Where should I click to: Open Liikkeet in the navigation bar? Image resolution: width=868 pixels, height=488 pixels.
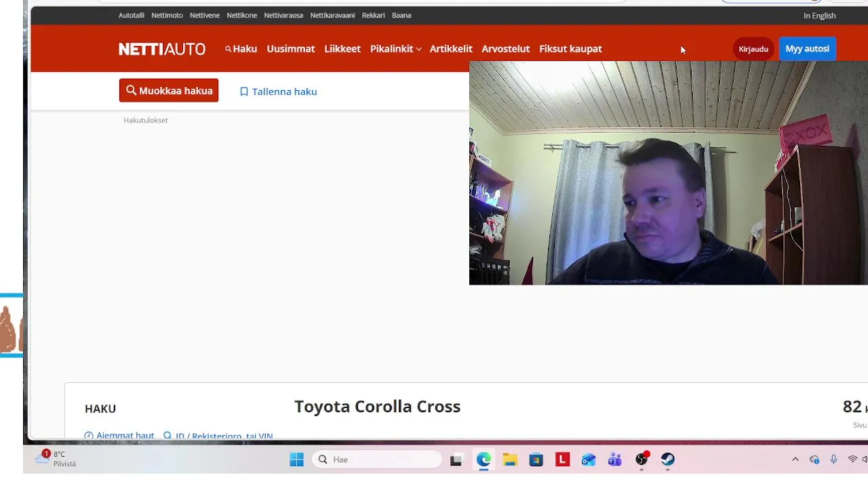(x=342, y=49)
